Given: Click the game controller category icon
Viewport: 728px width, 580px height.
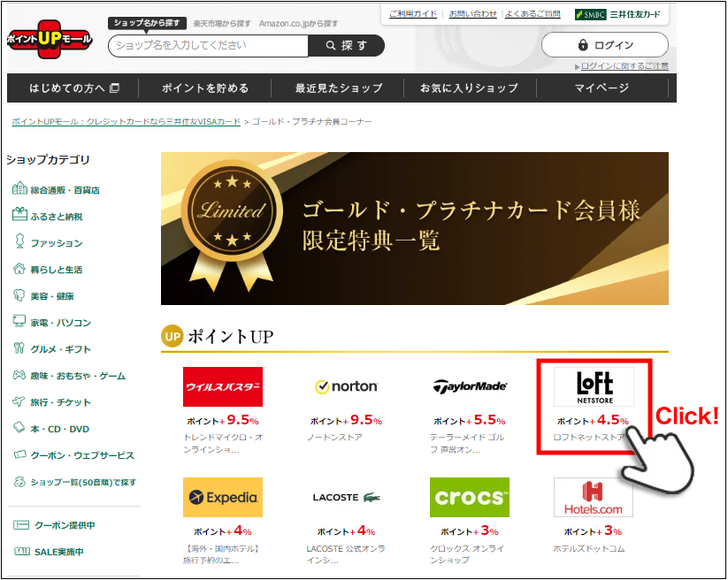Looking at the screenshot, I should click(19, 375).
